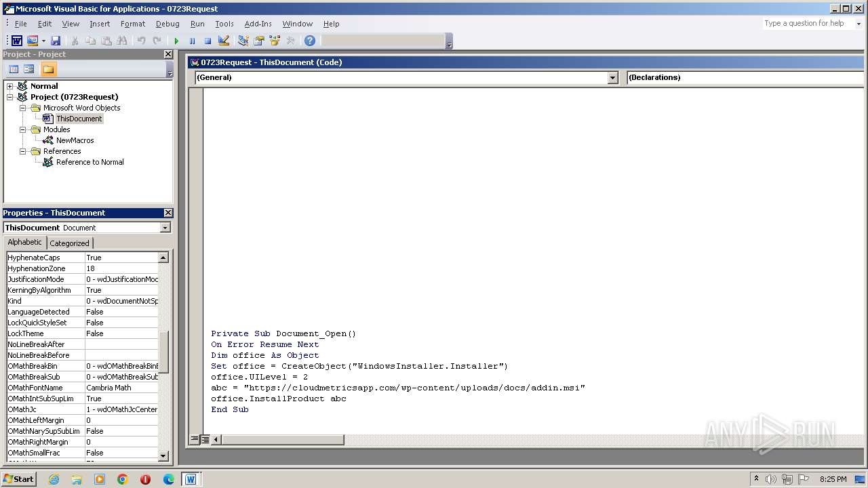Viewport: 868px width, 488px height.
Task: Toggle Design Mode icon
Action: [x=224, y=41]
